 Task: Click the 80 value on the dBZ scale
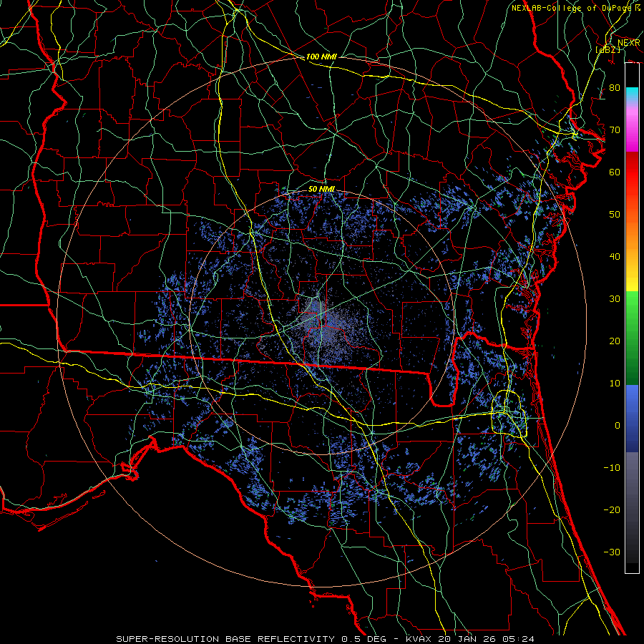(615, 87)
